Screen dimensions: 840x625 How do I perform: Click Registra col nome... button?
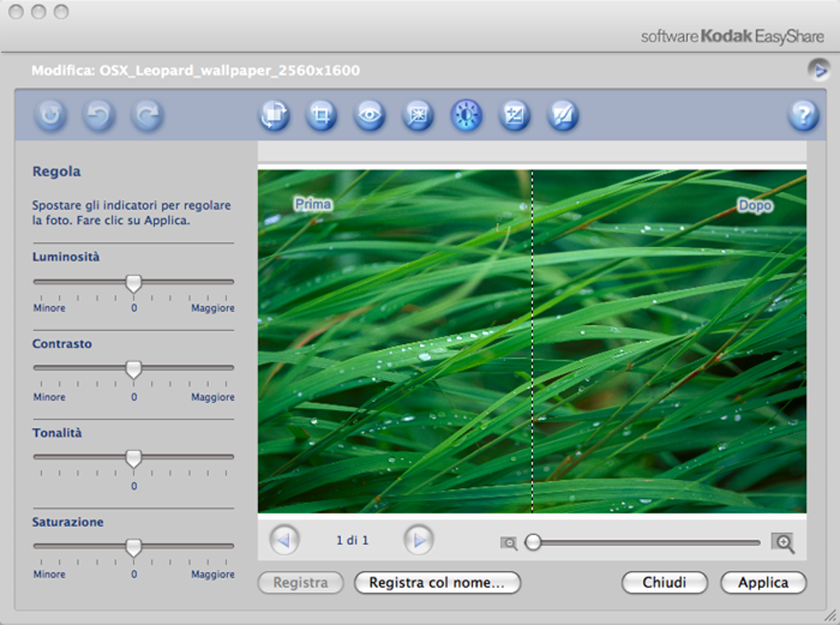click(437, 582)
